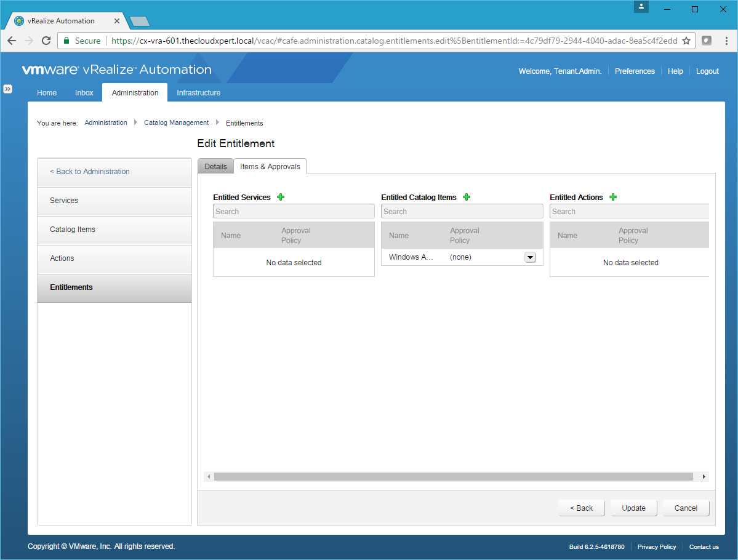Click the Catalog Management breadcrumb
This screenshot has width=738, height=560.
point(176,123)
